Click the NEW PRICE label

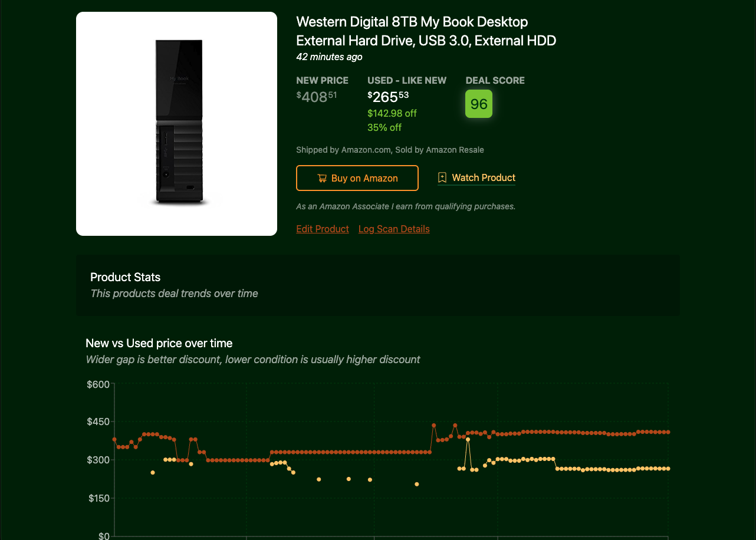click(322, 80)
